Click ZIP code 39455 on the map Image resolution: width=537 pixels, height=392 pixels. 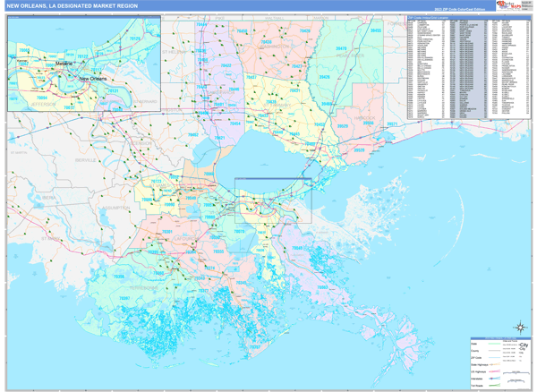coord(376,30)
